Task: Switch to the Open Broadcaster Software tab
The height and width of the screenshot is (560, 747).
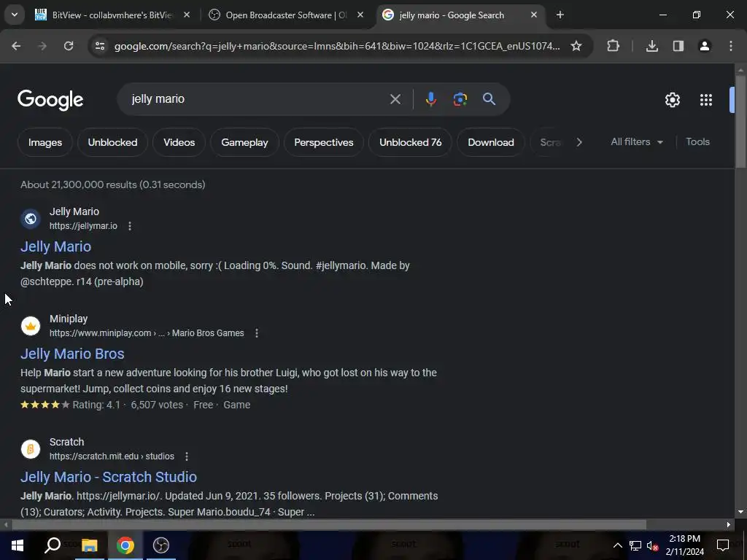Action: (x=287, y=15)
